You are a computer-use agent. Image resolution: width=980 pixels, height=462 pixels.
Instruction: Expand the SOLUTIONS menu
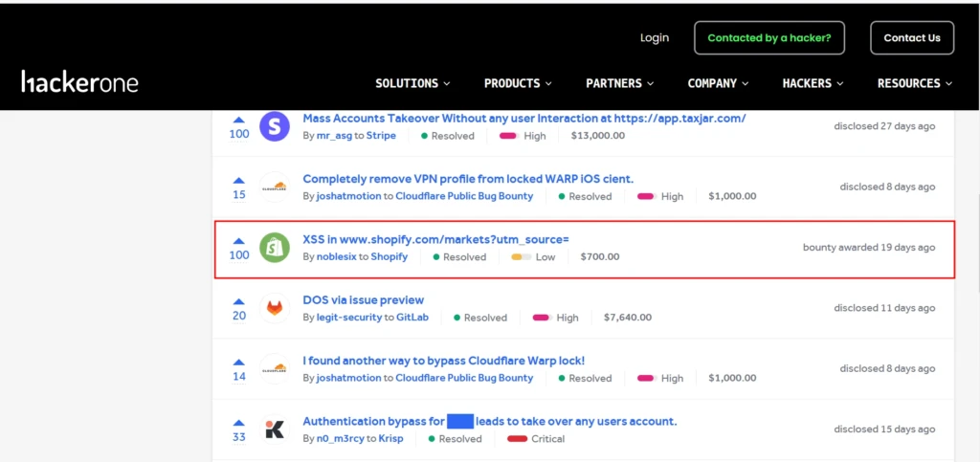(x=412, y=83)
